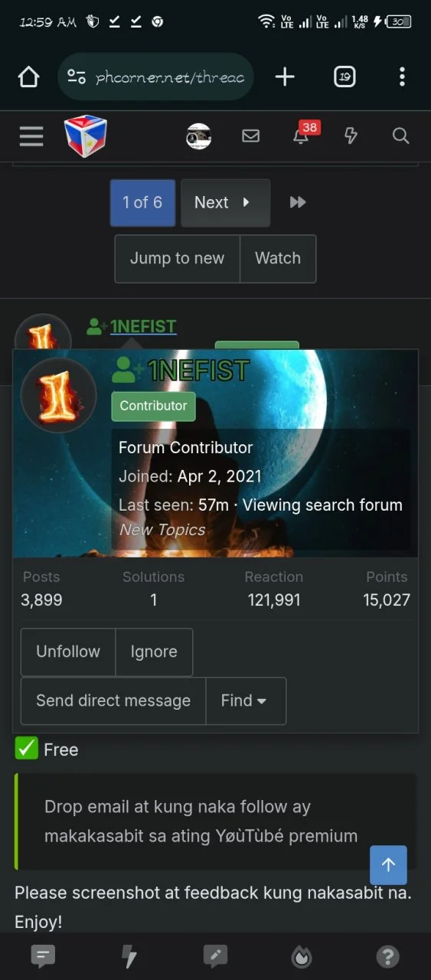This screenshot has width=431, height=980.
Task: Tap the blue scroll-to-top arrow button
Action: (388, 865)
